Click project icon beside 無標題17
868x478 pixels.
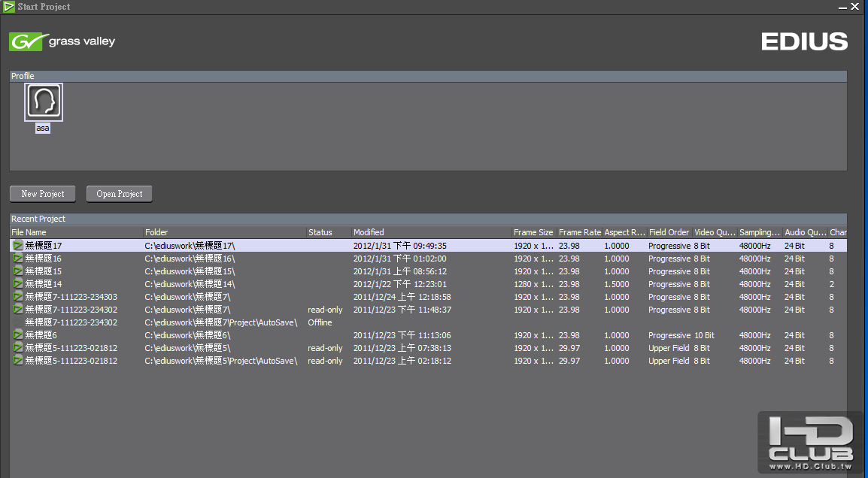(18, 246)
